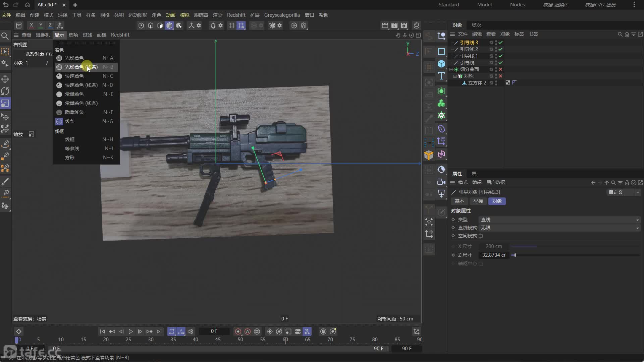
Task: Click the Record active objects button
Action: point(238,331)
